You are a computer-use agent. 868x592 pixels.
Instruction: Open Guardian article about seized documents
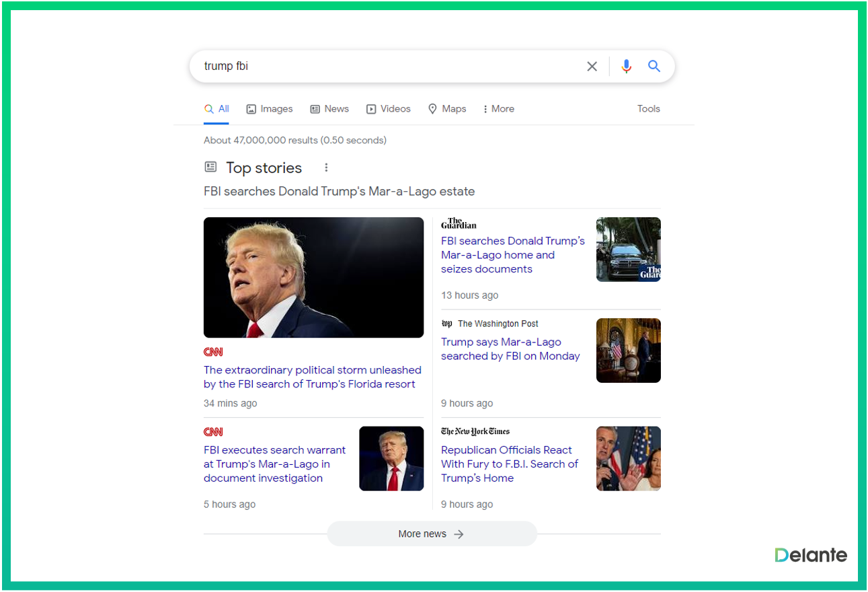(x=512, y=255)
